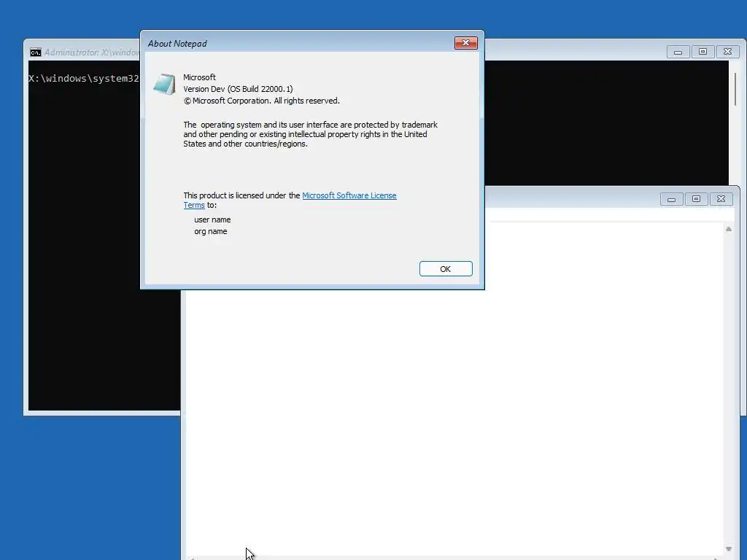This screenshot has height=560, width=747.
Task: Click the About Notepad title bar text
Action: (177, 43)
